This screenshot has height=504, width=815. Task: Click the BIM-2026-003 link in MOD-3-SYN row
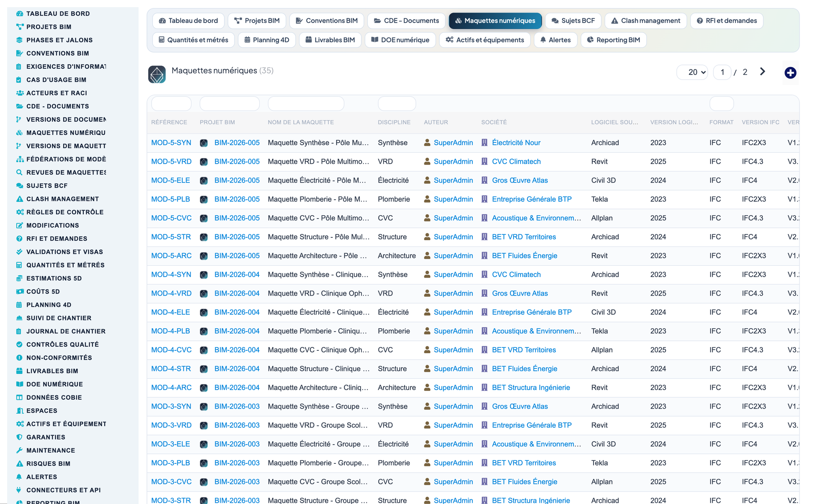(237, 406)
